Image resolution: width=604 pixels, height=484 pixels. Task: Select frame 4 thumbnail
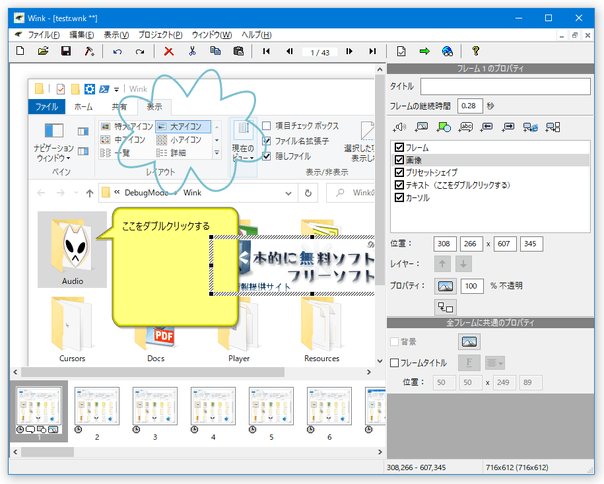pyautogui.click(x=213, y=406)
